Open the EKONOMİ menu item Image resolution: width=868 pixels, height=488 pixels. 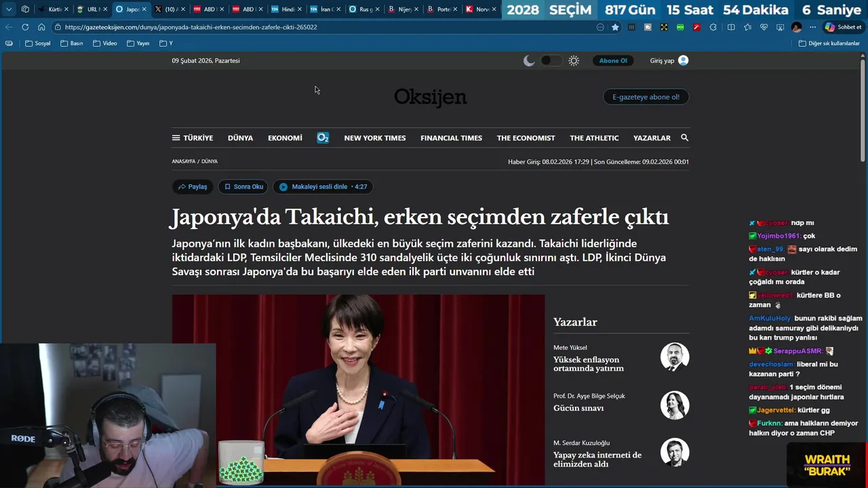click(x=285, y=138)
